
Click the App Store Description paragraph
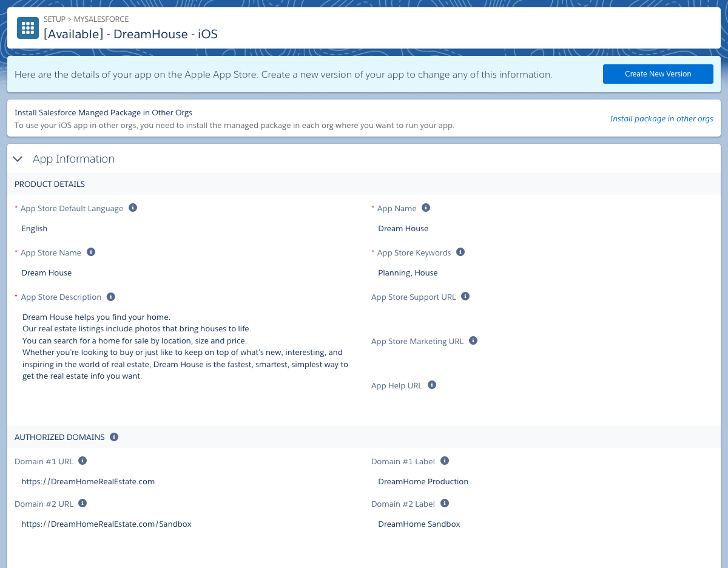[185, 347]
